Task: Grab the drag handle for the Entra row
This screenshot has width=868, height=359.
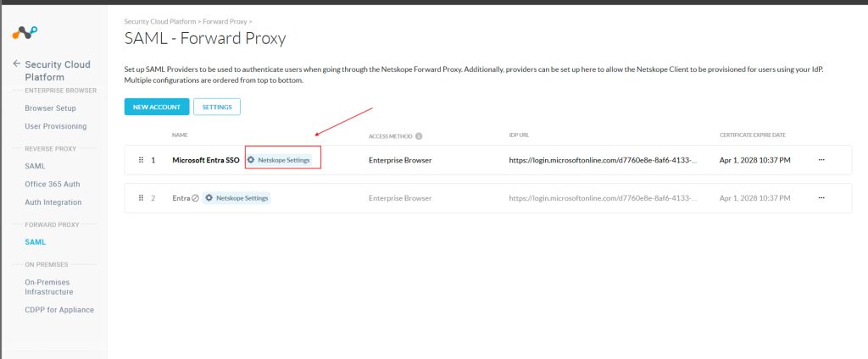Action: click(142, 198)
